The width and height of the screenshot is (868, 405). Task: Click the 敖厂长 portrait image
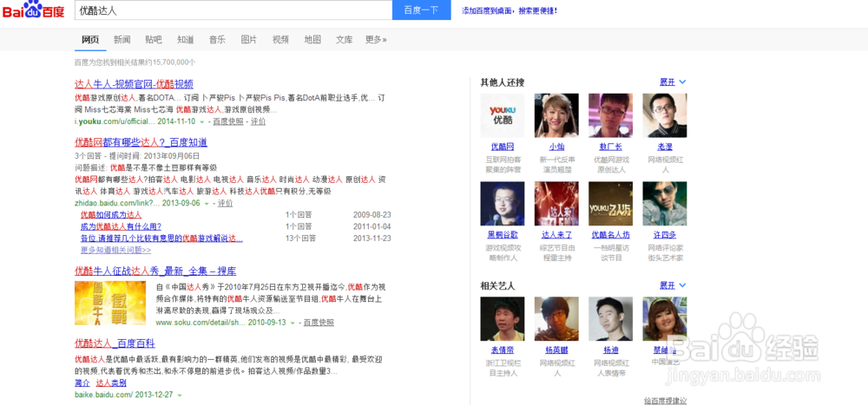[610, 115]
